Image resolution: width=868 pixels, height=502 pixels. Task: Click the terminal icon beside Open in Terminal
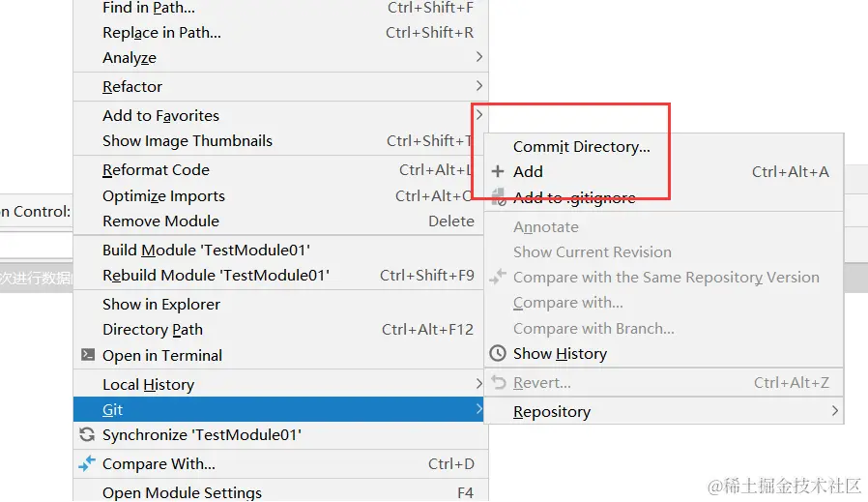click(x=87, y=355)
